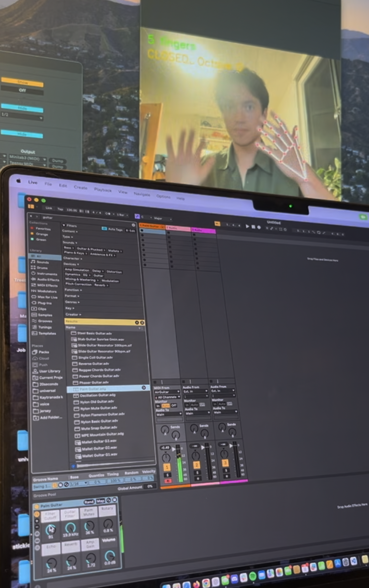Open the Navigate menu
Viewport: 369px width, 588px height.
point(142,194)
